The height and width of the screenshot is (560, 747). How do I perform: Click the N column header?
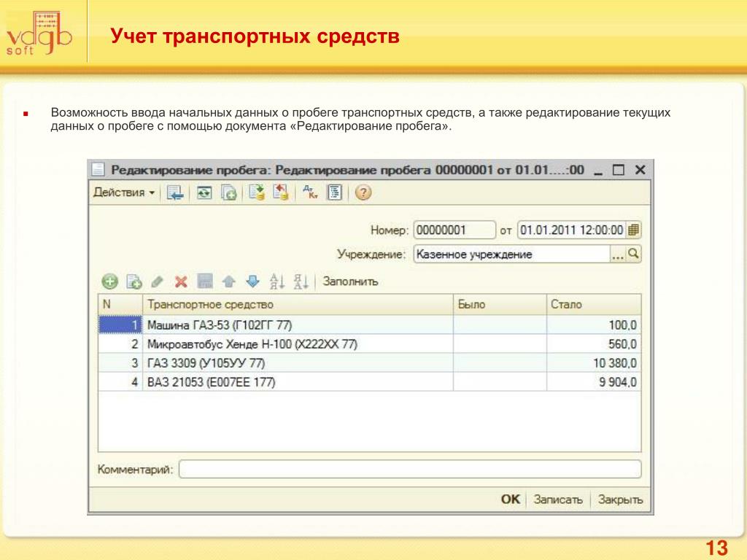pos(120,304)
